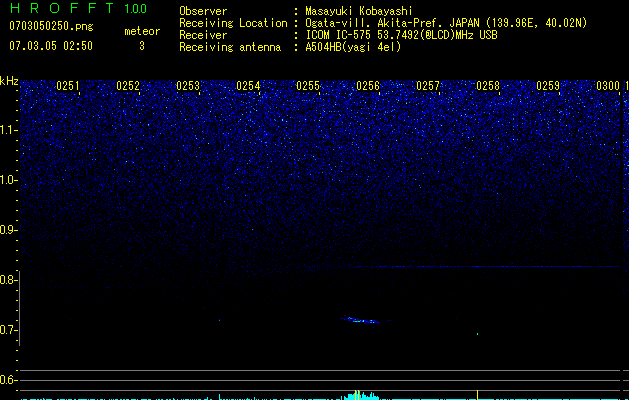
Task: Click the Observer name Masayuki Kobayashi
Action: (359, 11)
